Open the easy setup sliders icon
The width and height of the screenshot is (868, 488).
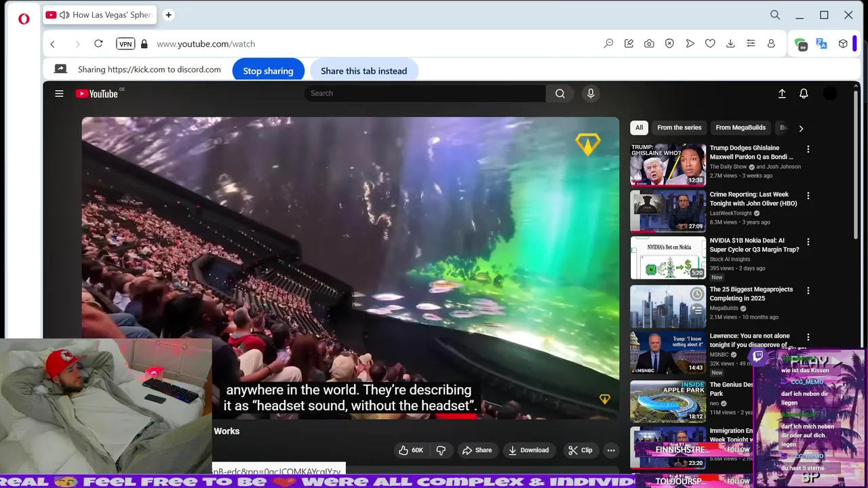tap(751, 43)
